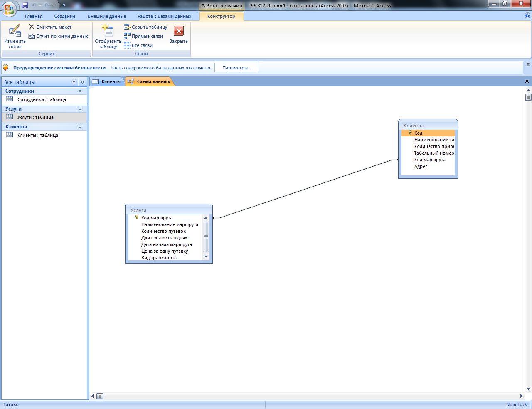This screenshot has width=532, height=409.
Task: Open the Все таблицы navigation pane dropdown
Action: pyautogui.click(x=74, y=82)
